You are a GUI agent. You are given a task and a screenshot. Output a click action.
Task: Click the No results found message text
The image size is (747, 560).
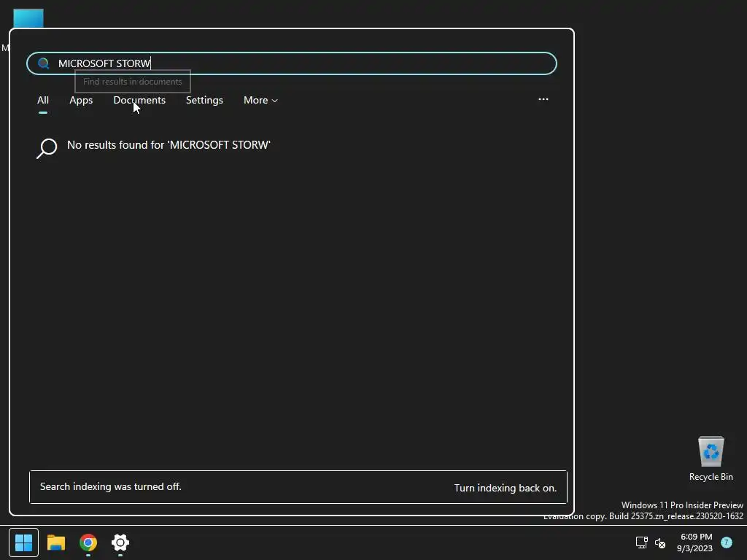pyautogui.click(x=169, y=145)
